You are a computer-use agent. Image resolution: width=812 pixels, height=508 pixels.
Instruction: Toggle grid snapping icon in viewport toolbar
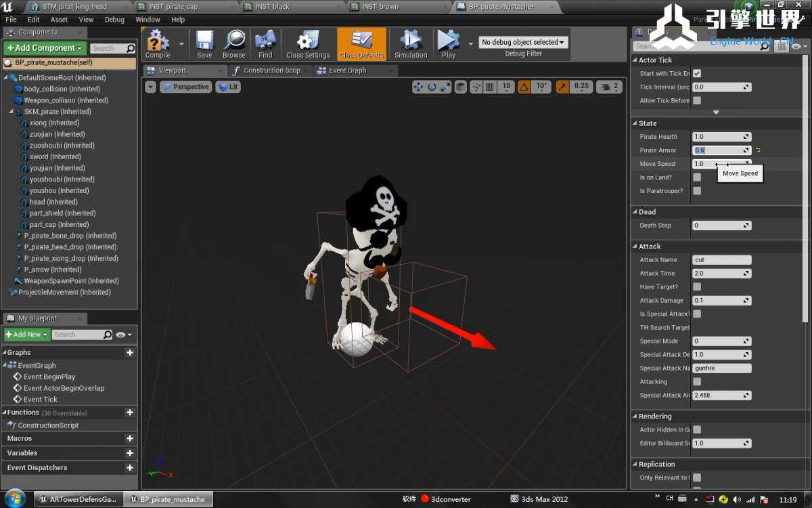[490, 87]
